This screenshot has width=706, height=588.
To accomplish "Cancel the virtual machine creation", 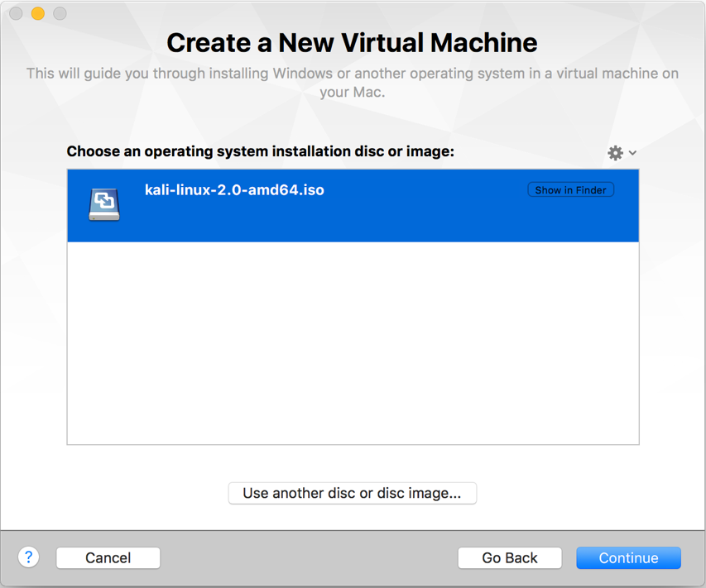I will tap(108, 558).
